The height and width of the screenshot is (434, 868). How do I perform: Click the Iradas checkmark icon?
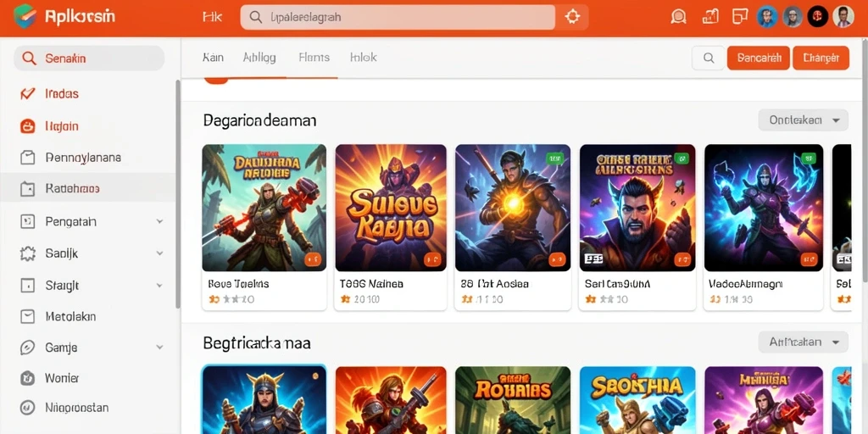[x=27, y=93]
